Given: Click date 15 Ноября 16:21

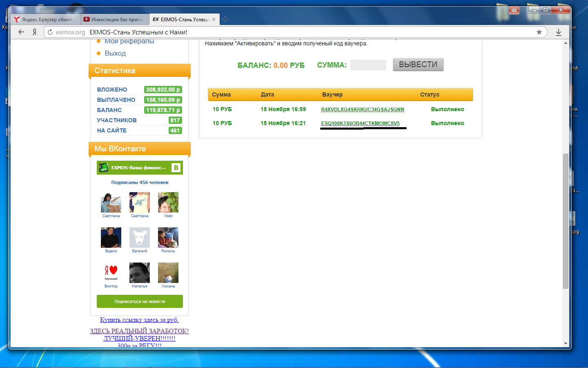Looking at the screenshot, I should pos(283,123).
